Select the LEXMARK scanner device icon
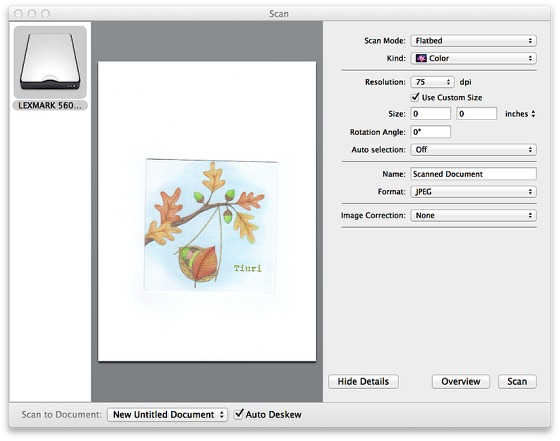 coord(50,62)
